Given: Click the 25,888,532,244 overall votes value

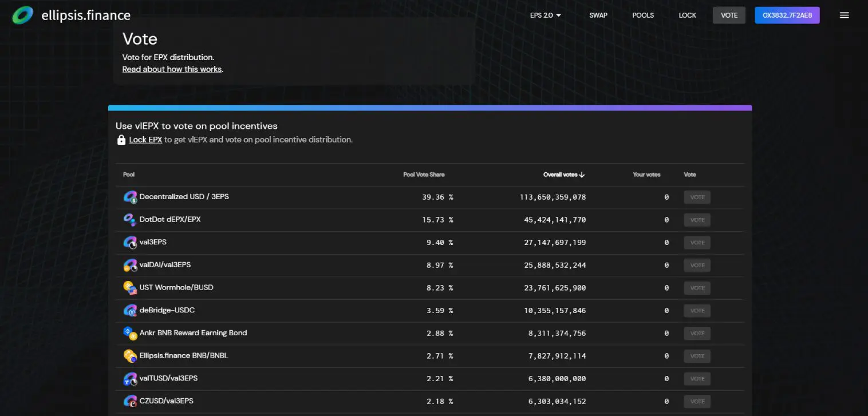Looking at the screenshot, I should (x=555, y=265).
